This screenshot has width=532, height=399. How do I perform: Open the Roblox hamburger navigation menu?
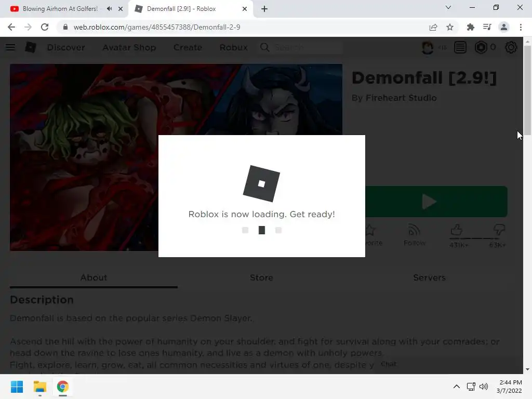[10, 47]
